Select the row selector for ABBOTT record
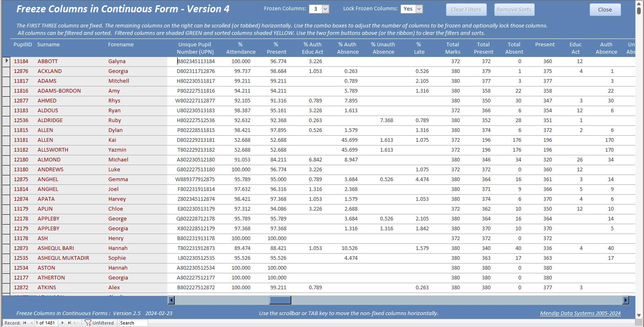The width and height of the screenshot is (644, 327). click(x=6, y=61)
